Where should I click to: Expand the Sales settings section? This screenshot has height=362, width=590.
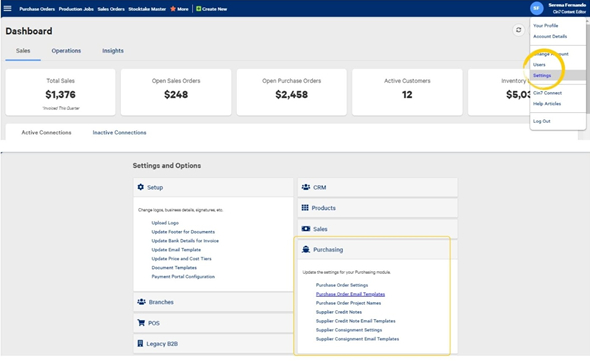point(377,229)
